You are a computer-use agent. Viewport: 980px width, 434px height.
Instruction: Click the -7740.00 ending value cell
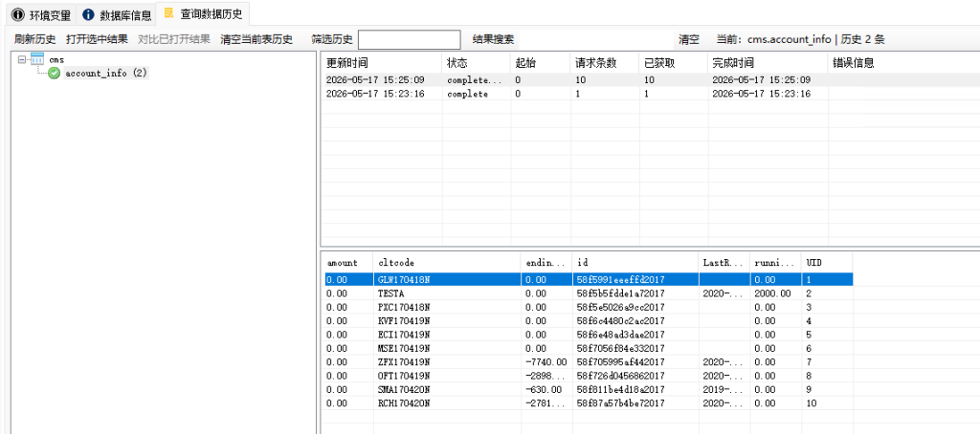546,362
